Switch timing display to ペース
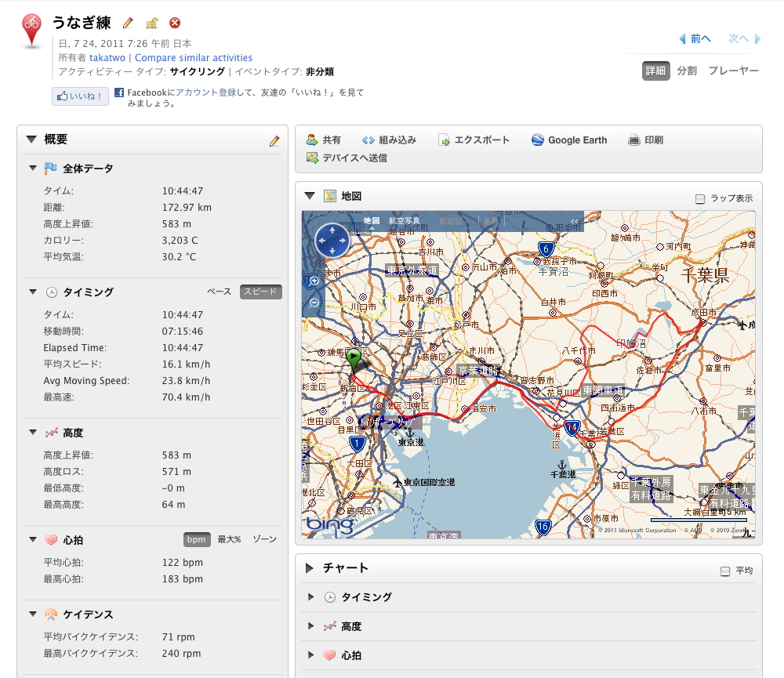784x678 pixels. pyautogui.click(x=219, y=292)
